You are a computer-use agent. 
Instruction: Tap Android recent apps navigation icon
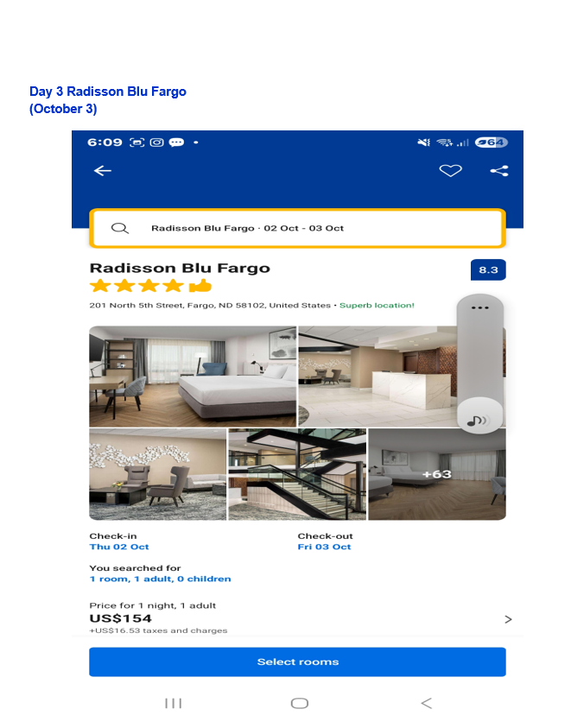click(x=174, y=704)
